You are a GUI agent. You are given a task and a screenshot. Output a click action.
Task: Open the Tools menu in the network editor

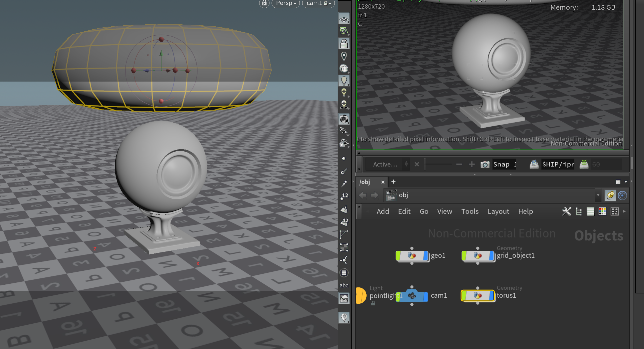click(x=470, y=211)
